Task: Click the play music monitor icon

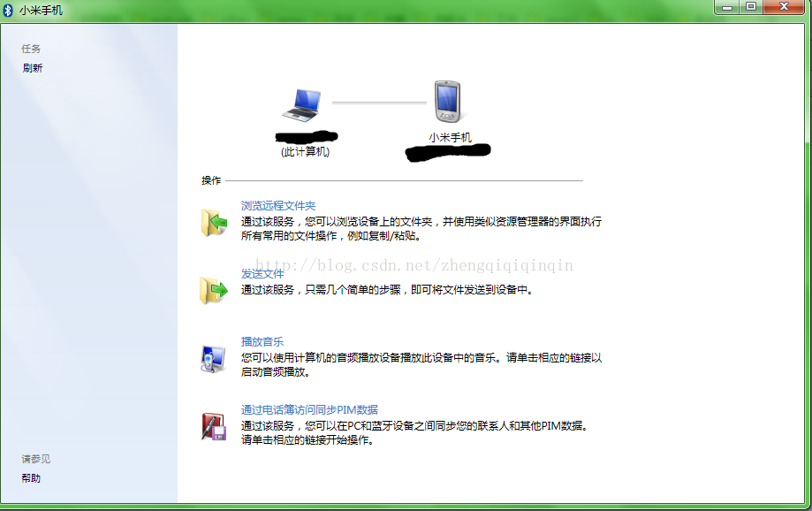Action: 213,359
